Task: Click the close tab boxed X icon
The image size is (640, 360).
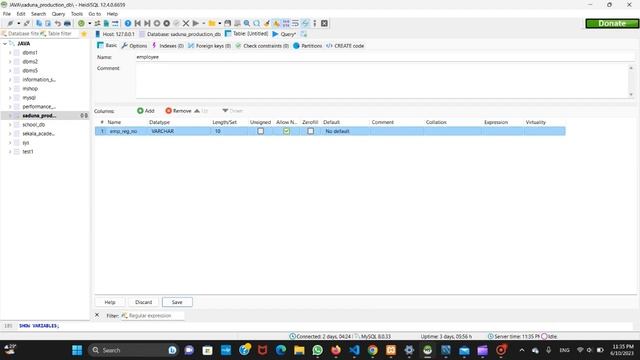Action: tap(324, 24)
